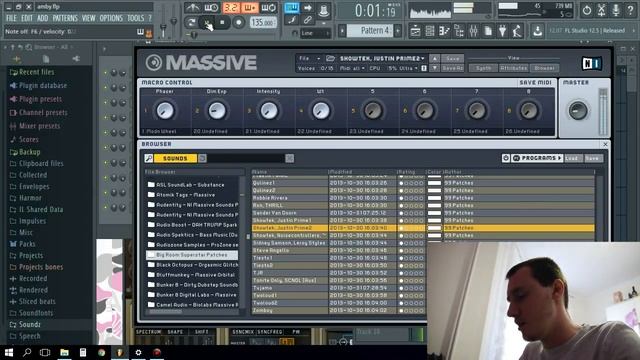Switch Massive to Browser view
This screenshot has width=640, height=360.
coord(544,68)
